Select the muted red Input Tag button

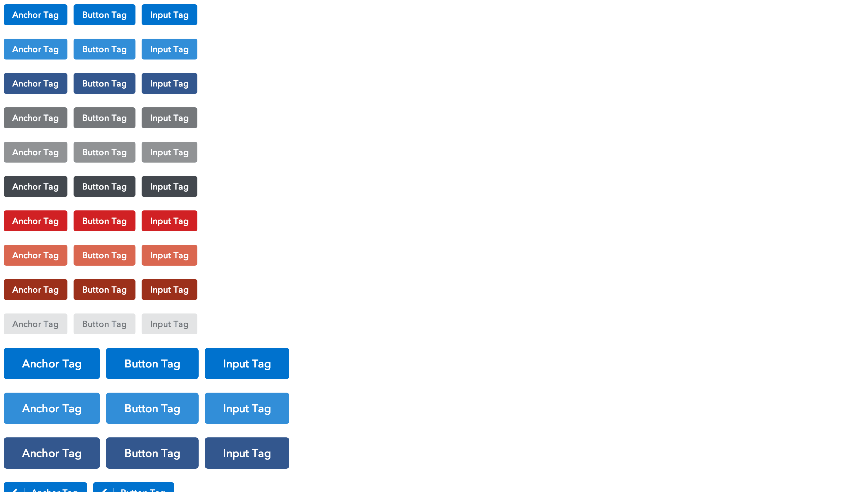[169, 255]
